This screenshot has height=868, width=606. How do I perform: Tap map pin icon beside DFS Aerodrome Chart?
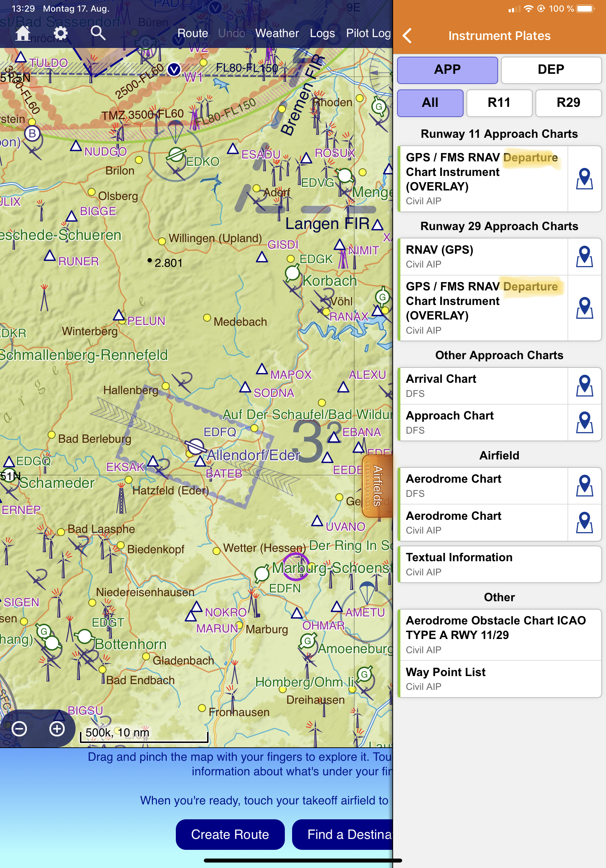click(x=584, y=485)
